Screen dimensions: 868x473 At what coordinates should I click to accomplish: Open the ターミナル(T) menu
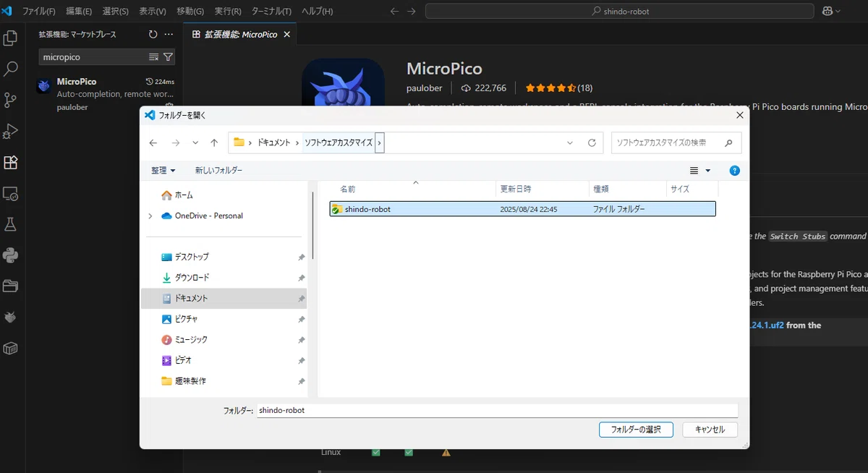(271, 12)
